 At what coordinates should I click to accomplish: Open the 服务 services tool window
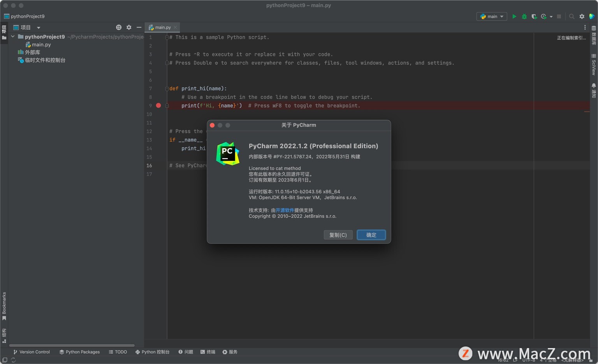pos(230,352)
